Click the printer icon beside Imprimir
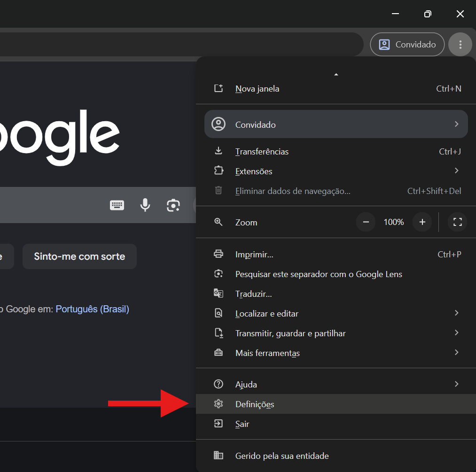The image size is (476, 472). (x=218, y=254)
